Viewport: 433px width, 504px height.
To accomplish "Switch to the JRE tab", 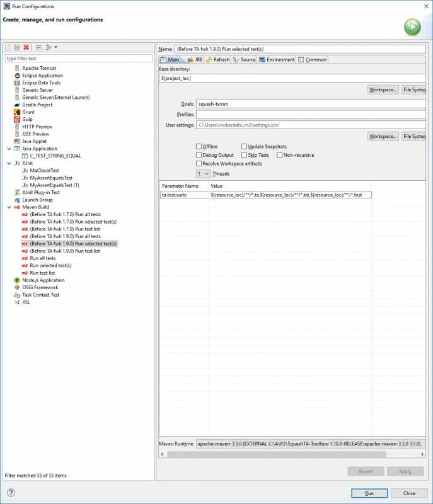I will click(194, 60).
